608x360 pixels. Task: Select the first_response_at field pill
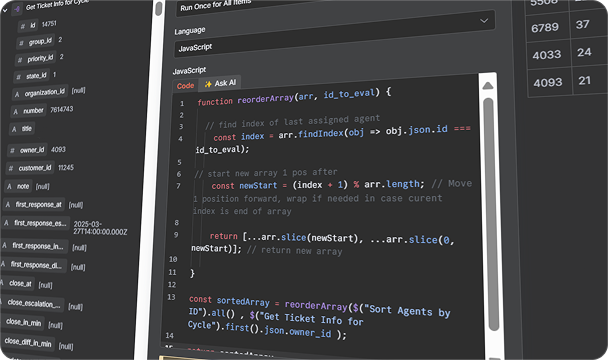click(34, 204)
